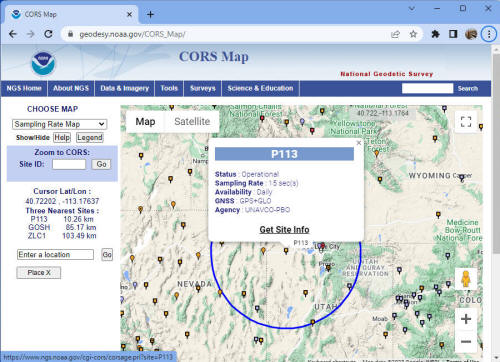Click the Legend button under Show/Hide
This screenshot has width=500, height=362.
click(90, 137)
